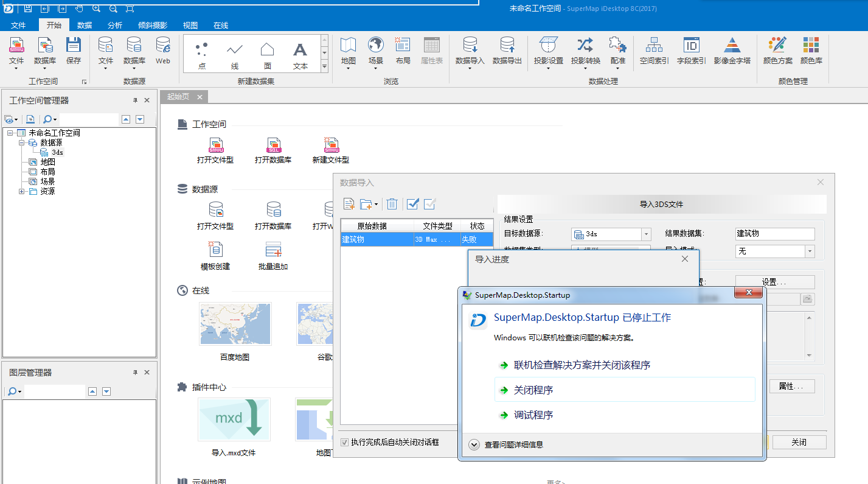The height and width of the screenshot is (484, 868).
Task: Click the 关闭 button in 数据导入 dialog
Action: [x=799, y=442]
